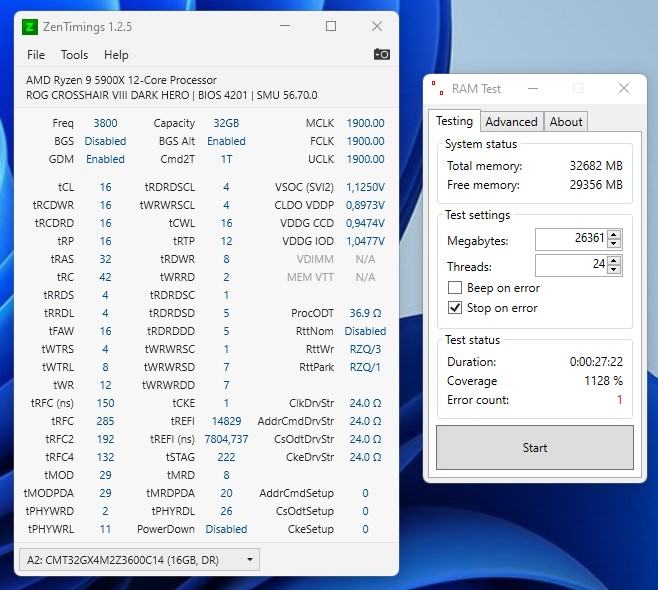Image resolution: width=658 pixels, height=590 pixels.
Task: Open the Help menu in ZenTimings
Action: point(116,55)
